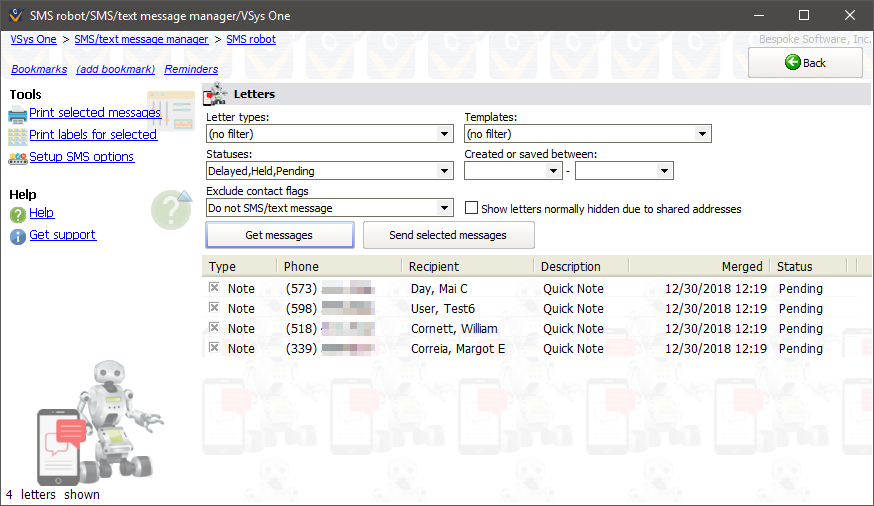Click the green Help question mark icon

click(x=18, y=214)
